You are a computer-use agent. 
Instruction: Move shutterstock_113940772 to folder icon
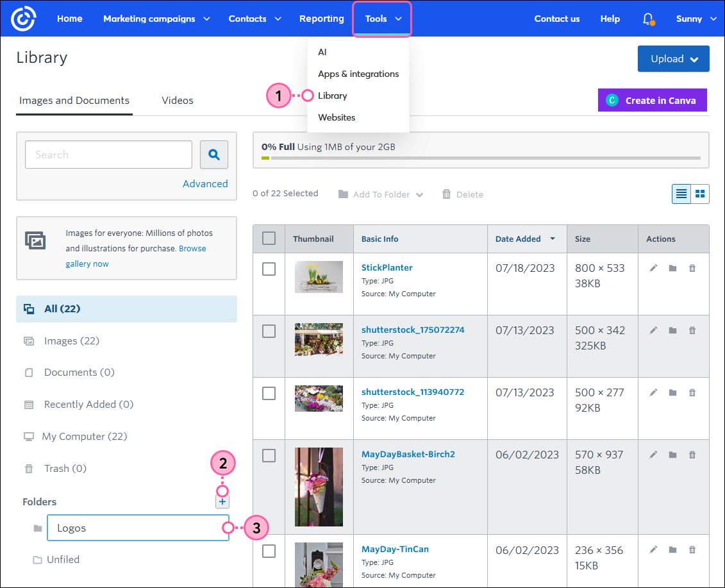[x=672, y=393]
